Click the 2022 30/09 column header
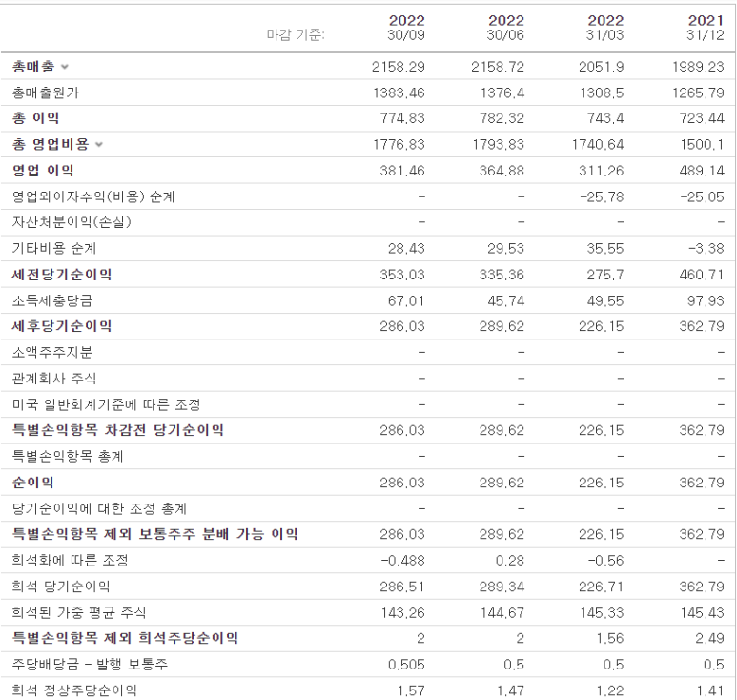Image resolution: width=737 pixels, height=700 pixels. tap(406, 28)
